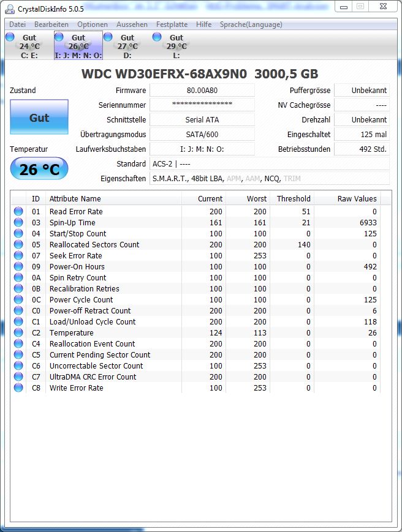The image size is (402, 532).
Task: Click the status orb for Start/Stop Count
Action: [18, 233]
